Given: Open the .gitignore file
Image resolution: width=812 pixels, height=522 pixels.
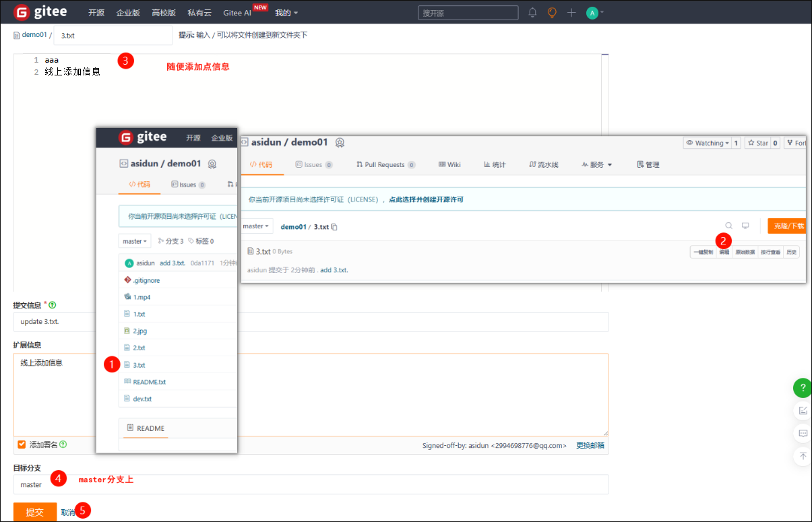Looking at the screenshot, I should tap(146, 280).
